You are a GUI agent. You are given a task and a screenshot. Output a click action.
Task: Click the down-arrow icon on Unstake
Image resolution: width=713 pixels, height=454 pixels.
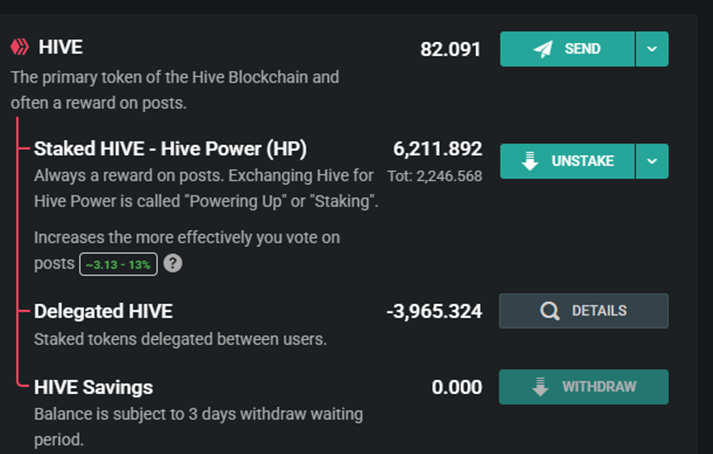coord(531,161)
